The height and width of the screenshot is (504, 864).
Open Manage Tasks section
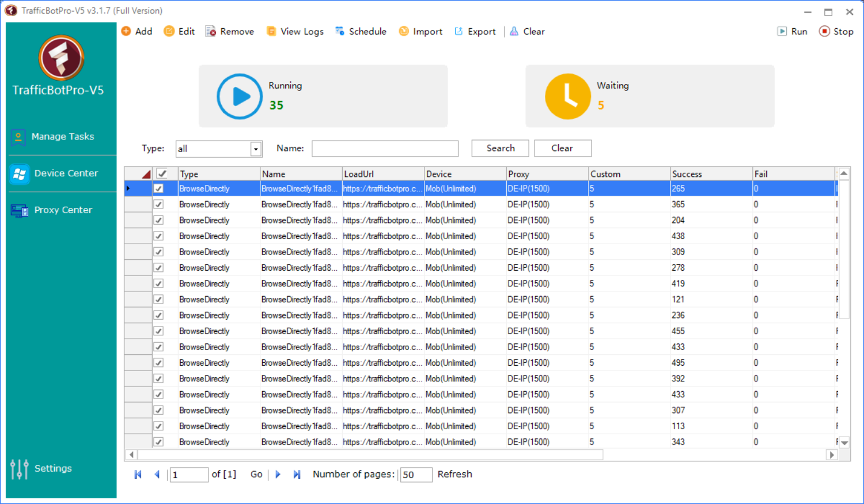[63, 137]
